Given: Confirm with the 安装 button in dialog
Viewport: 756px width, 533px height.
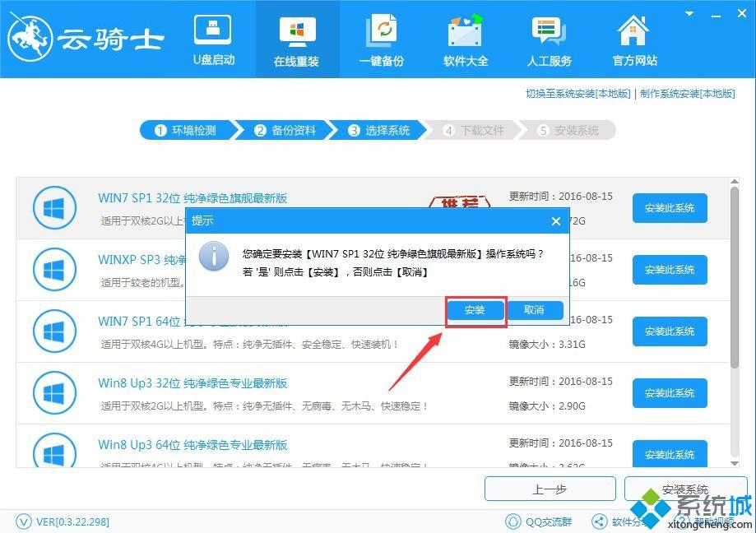Looking at the screenshot, I should [475, 310].
